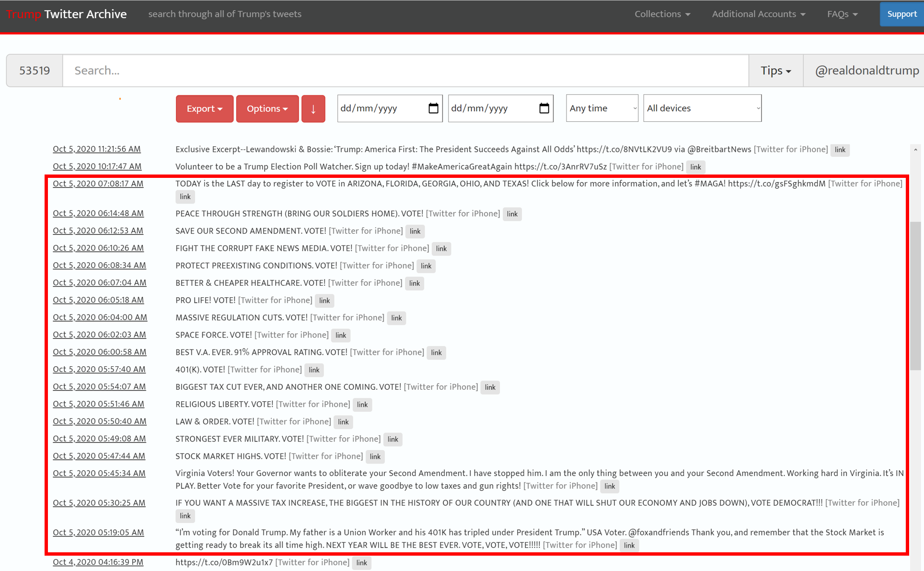Click the scrollbar up arrow
924x571 pixels.
(x=915, y=150)
